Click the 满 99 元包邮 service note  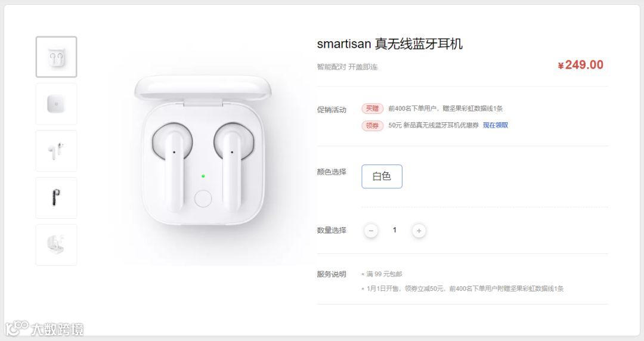click(384, 274)
